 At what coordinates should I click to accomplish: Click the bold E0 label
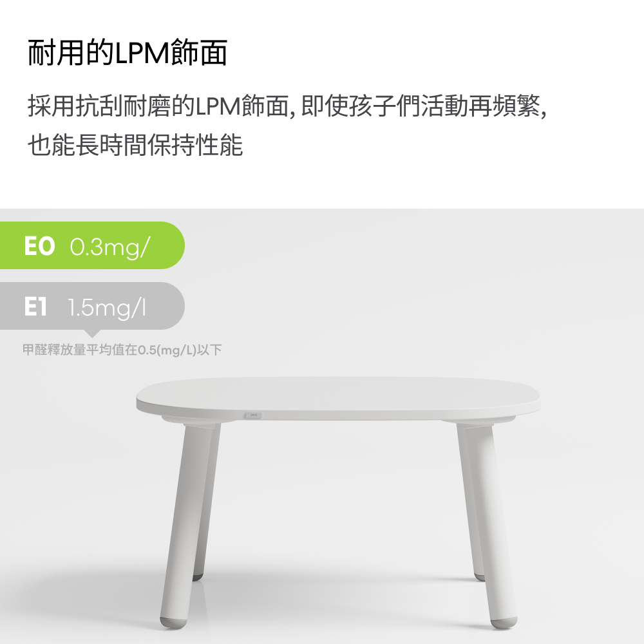(x=39, y=246)
